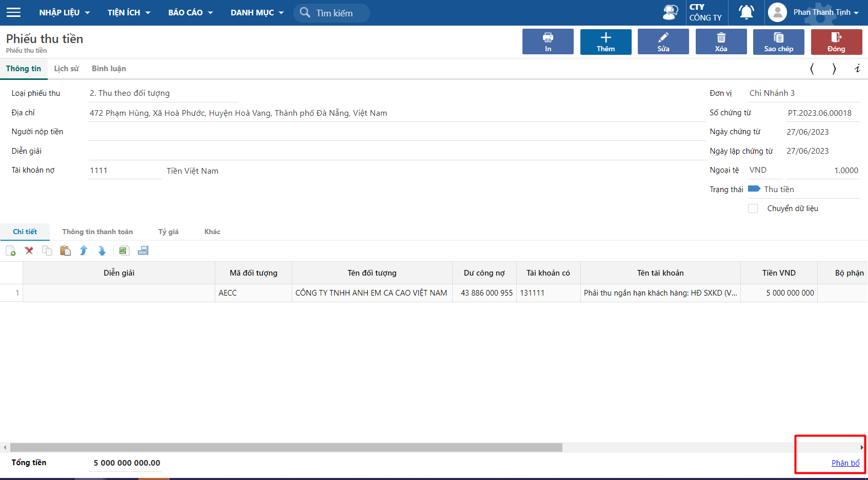868x480 pixels.
Task: Expand the NHẬP LIỆU dropdown menu
Action: (x=64, y=12)
